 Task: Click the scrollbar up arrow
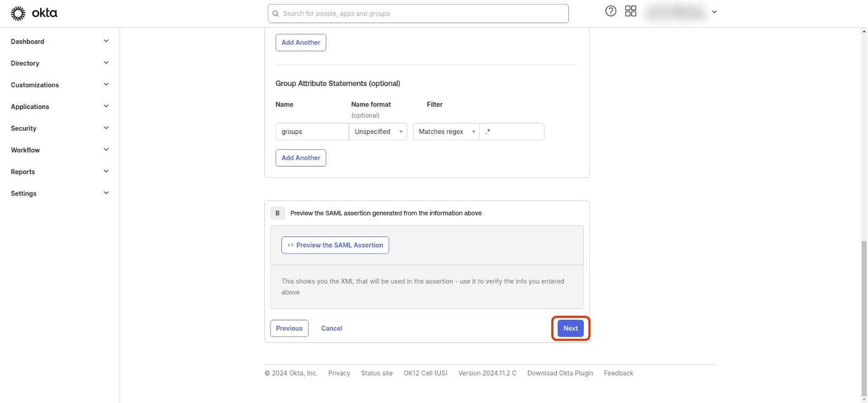pos(864,31)
